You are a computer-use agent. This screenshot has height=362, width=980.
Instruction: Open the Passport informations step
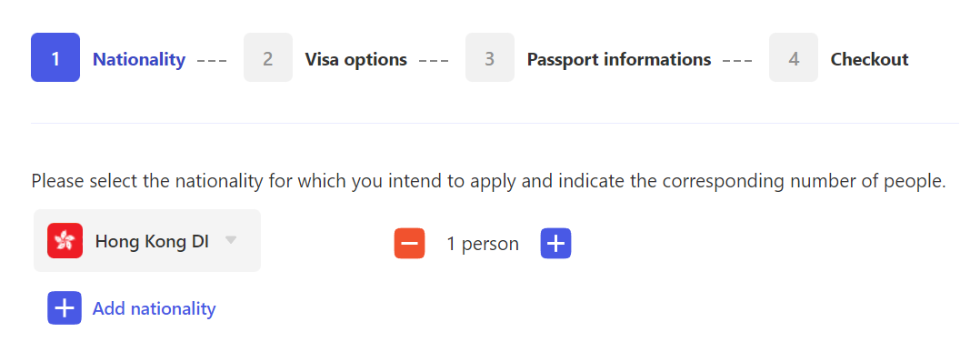[x=619, y=59]
